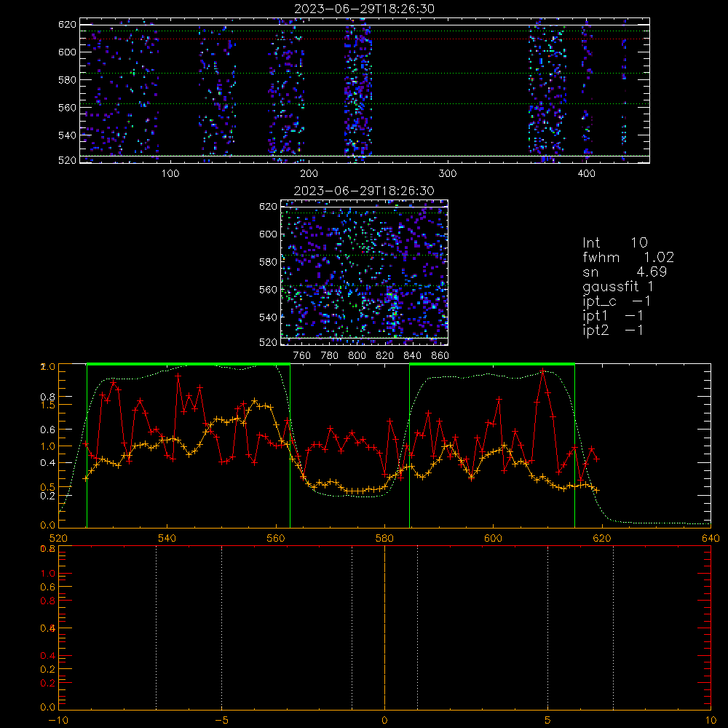Click the red dotted horizontal line in top image

pyautogui.click(x=365, y=39)
